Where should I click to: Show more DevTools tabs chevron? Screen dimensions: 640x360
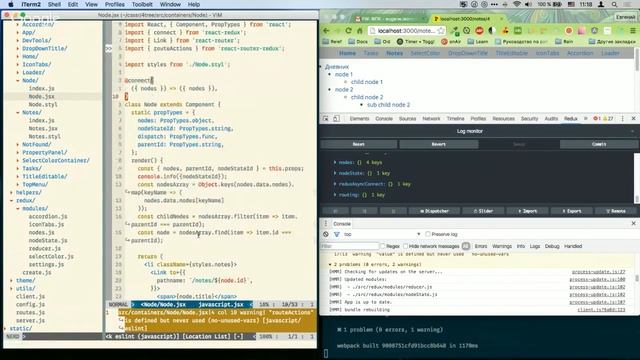click(586, 118)
